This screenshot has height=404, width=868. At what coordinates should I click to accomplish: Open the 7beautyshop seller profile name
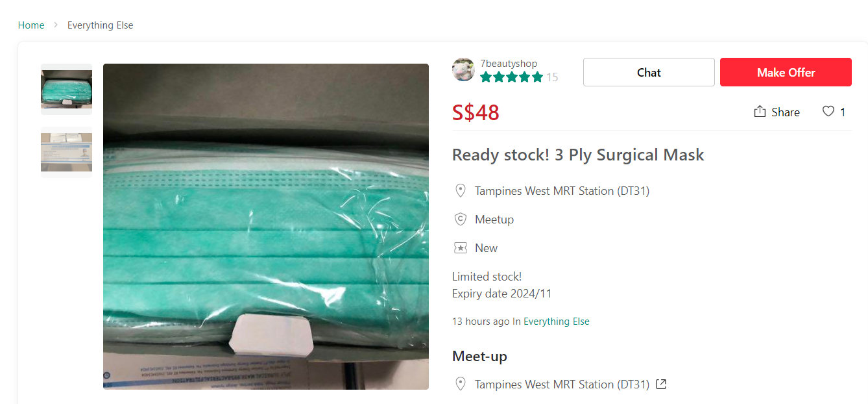pyautogui.click(x=509, y=64)
